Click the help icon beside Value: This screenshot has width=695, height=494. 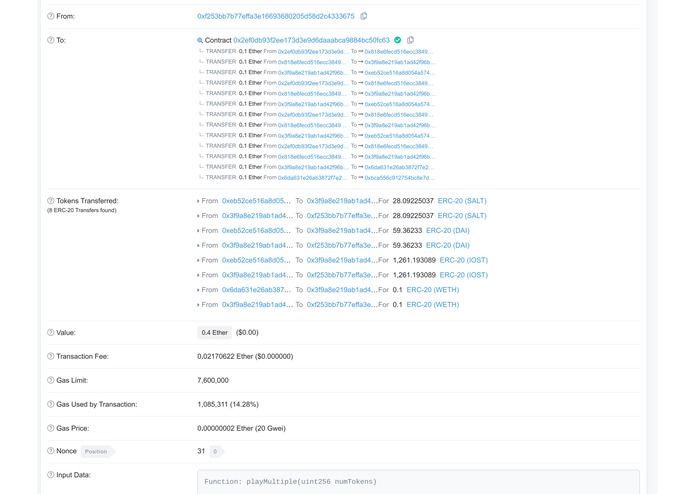51,332
